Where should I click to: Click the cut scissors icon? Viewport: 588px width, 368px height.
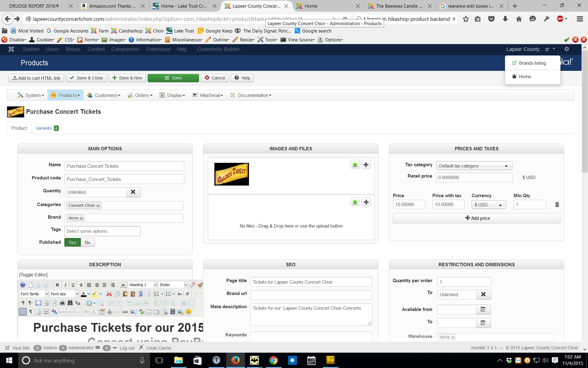tap(109, 294)
